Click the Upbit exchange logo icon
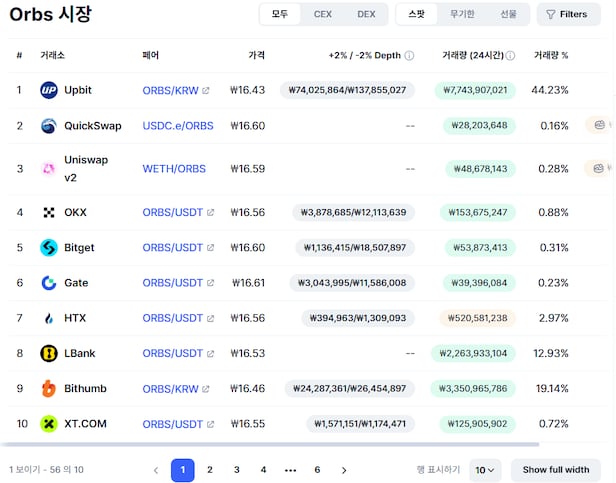Viewport: 616px width, 483px height. point(49,90)
